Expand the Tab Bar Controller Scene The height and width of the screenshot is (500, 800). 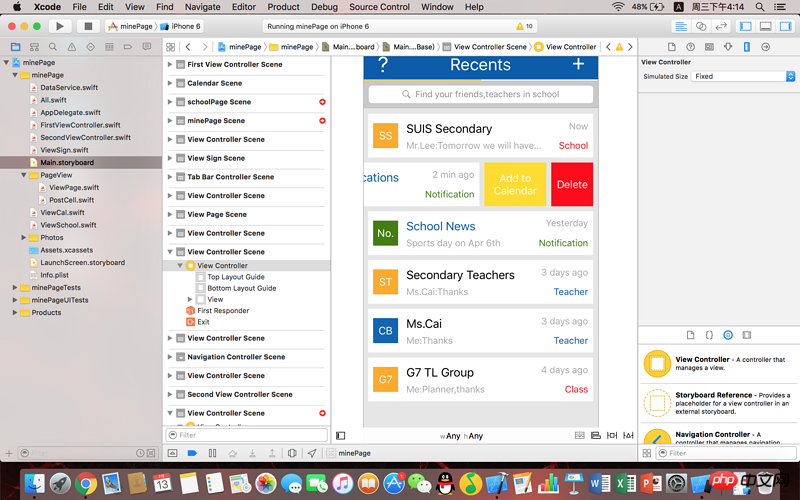[170, 177]
